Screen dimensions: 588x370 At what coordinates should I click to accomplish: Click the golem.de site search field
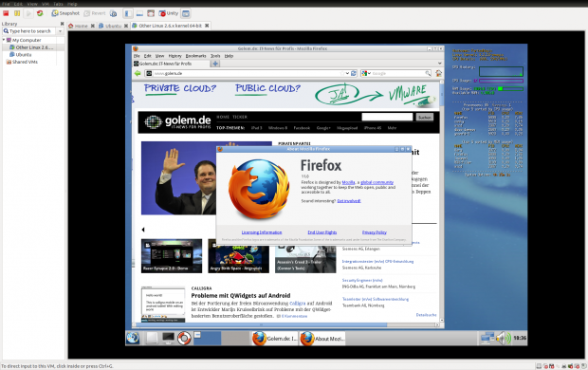click(x=387, y=117)
